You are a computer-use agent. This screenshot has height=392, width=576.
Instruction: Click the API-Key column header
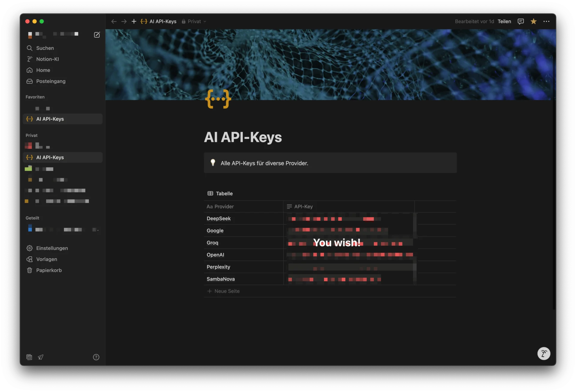(x=349, y=207)
